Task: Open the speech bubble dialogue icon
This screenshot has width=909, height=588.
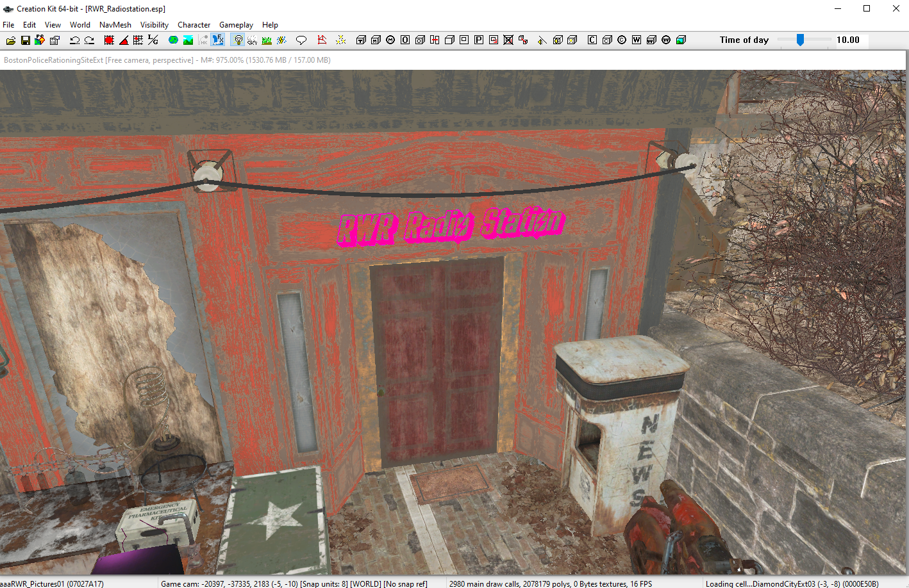Action: click(x=301, y=40)
